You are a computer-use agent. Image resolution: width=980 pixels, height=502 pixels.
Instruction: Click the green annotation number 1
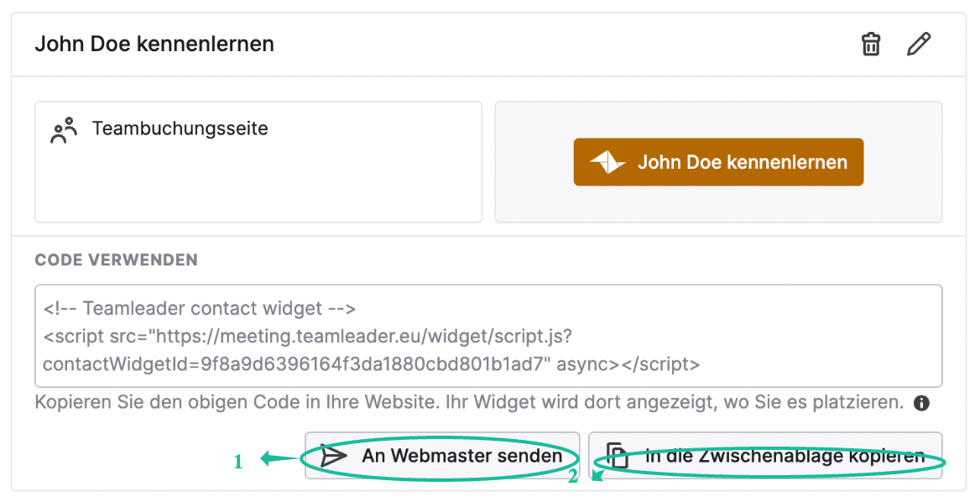pyautogui.click(x=238, y=462)
